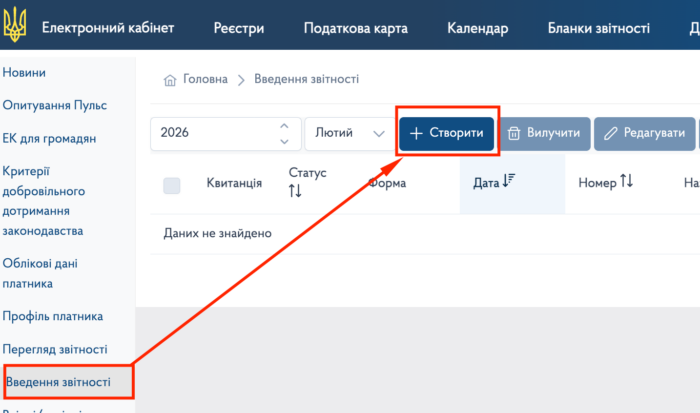Sort by Номер column arrows

627,181
